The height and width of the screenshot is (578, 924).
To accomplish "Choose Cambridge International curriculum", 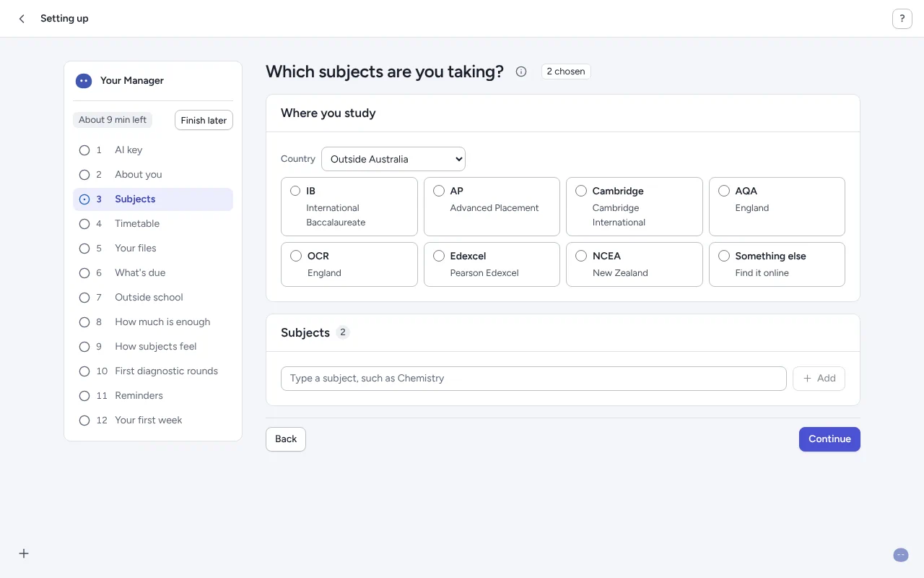I will point(635,207).
